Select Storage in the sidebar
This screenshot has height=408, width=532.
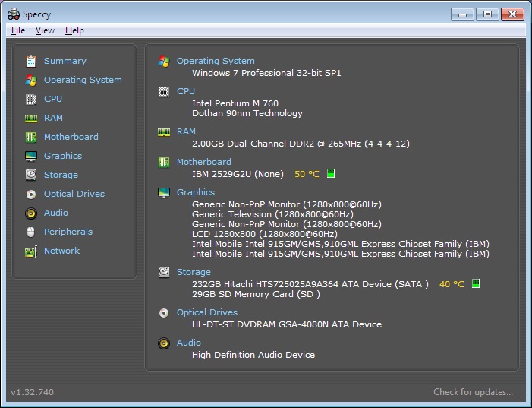pyautogui.click(x=61, y=175)
